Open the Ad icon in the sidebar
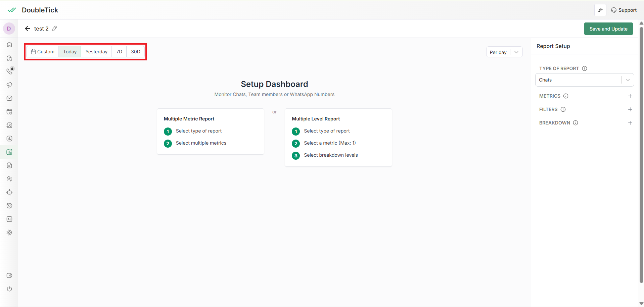 click(9, 219)
